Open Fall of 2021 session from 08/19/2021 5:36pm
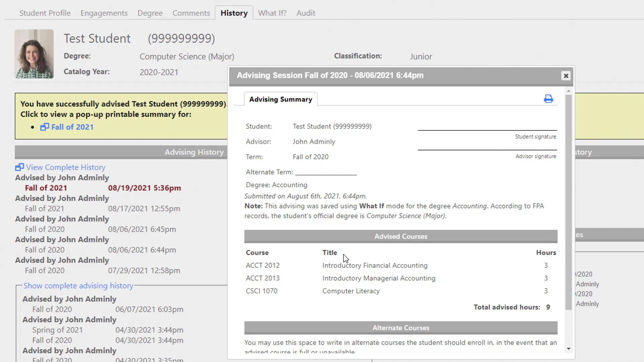Image resolution: width=644 pixels, height=362 pixels. [103, 188]
